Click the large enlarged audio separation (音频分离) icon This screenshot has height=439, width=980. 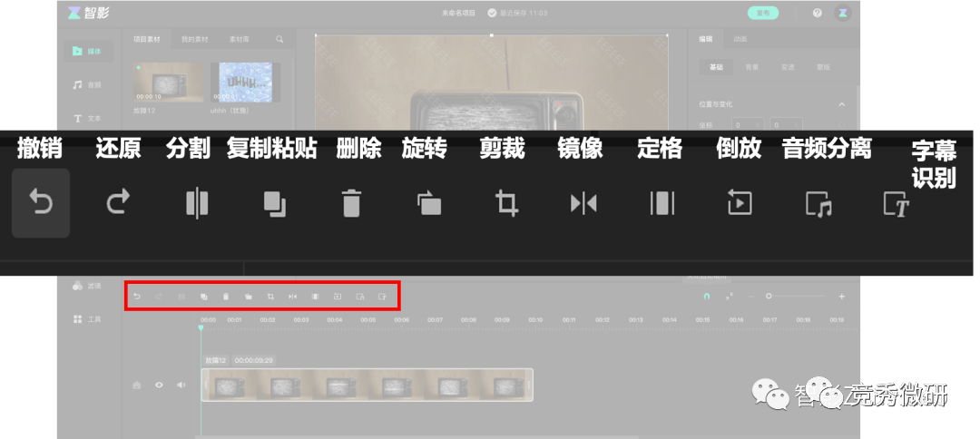point(818,203)
